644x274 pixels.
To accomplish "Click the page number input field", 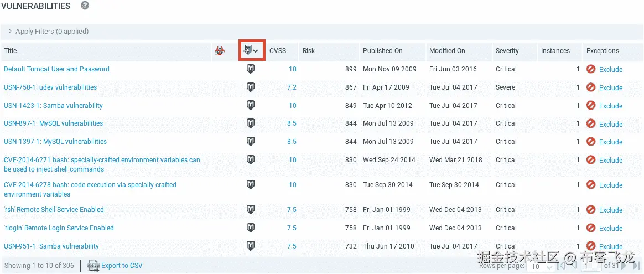I will 590,266.
